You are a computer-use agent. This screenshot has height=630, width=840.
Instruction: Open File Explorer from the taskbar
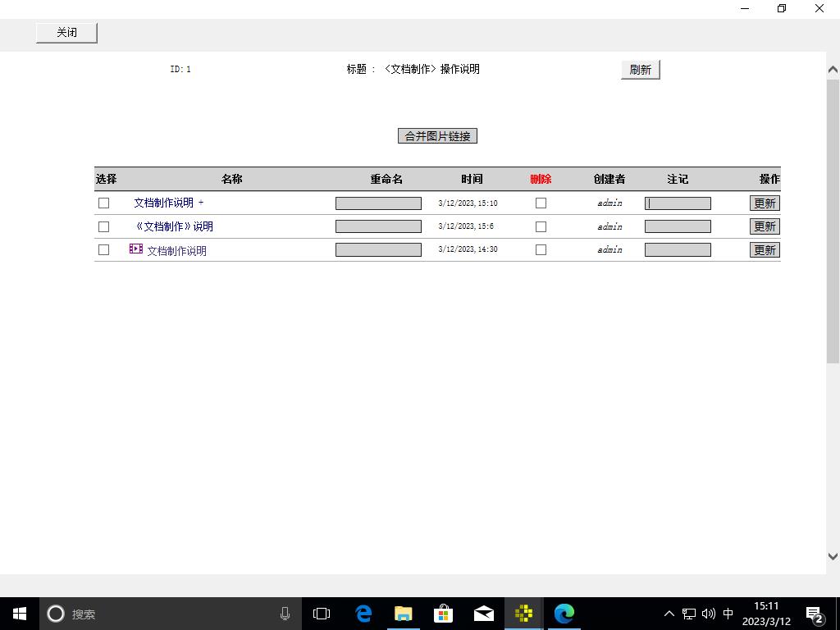click(403, 614)
